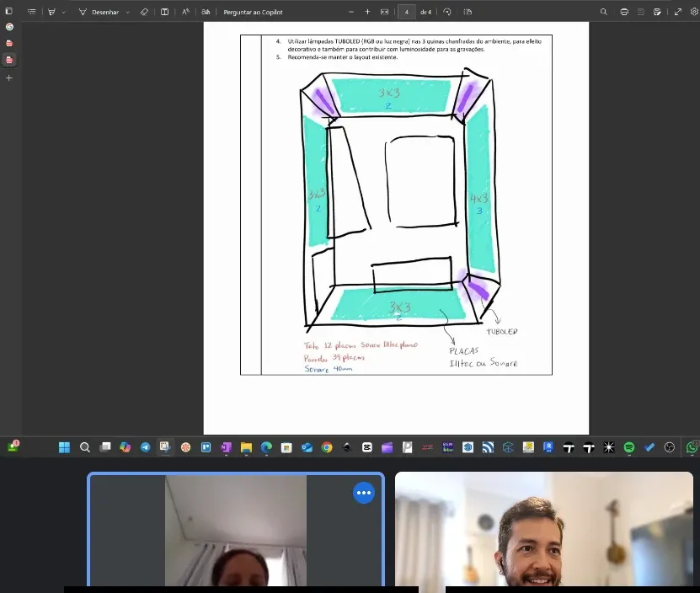Print the PDF document
700x593 pixels.
624,12
